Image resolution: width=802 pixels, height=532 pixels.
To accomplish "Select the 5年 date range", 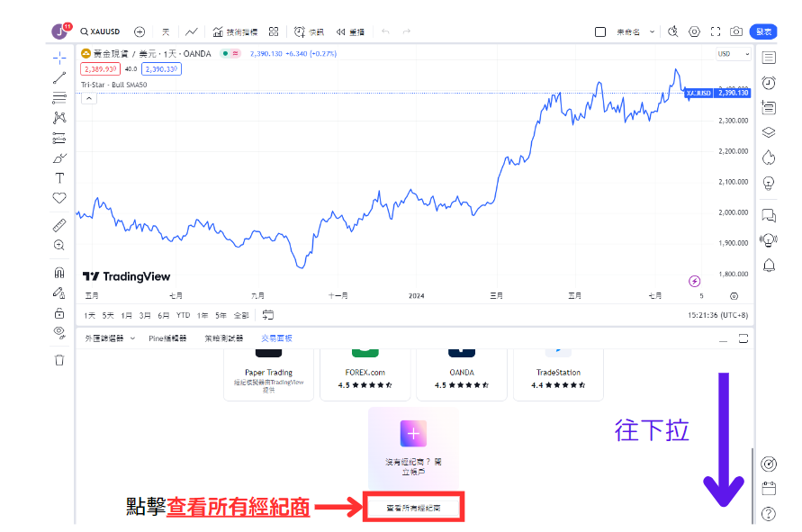I will pyautogui.click(x=221, y=316).
